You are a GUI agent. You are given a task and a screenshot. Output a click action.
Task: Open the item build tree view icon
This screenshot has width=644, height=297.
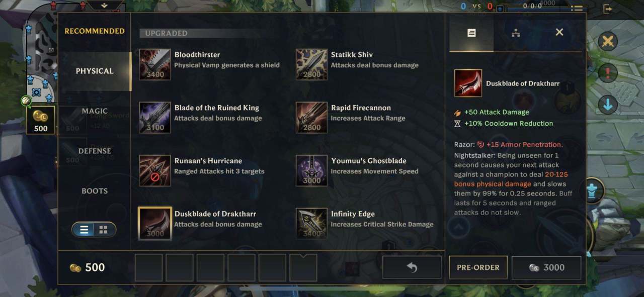[x=516, y=33]
